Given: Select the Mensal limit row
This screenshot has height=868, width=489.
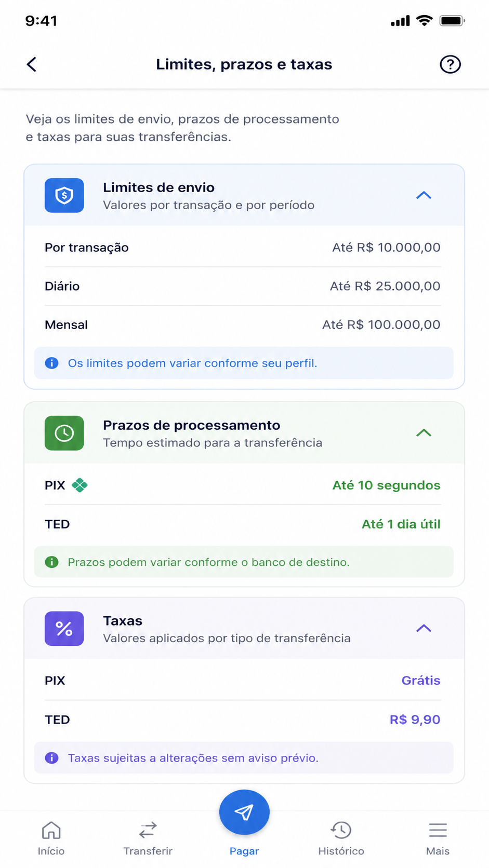Looking at the screenshot, I should coord(243,325).
